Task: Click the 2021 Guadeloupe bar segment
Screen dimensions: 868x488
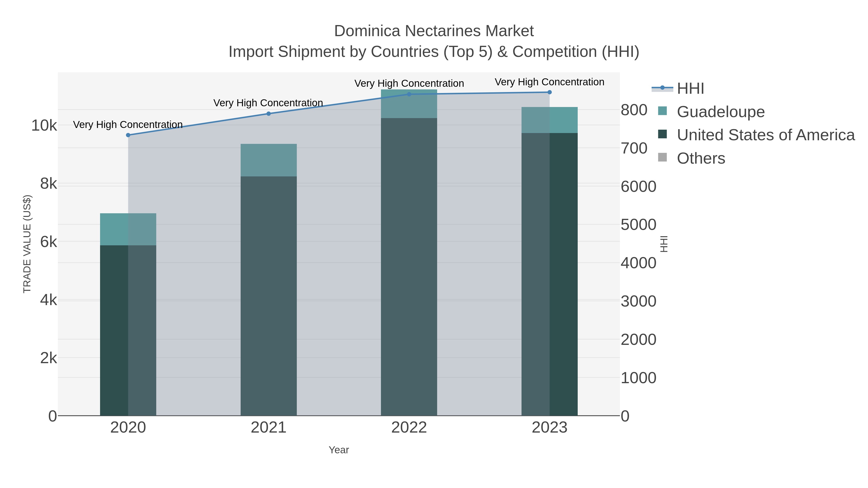Action: pos(269,160)
